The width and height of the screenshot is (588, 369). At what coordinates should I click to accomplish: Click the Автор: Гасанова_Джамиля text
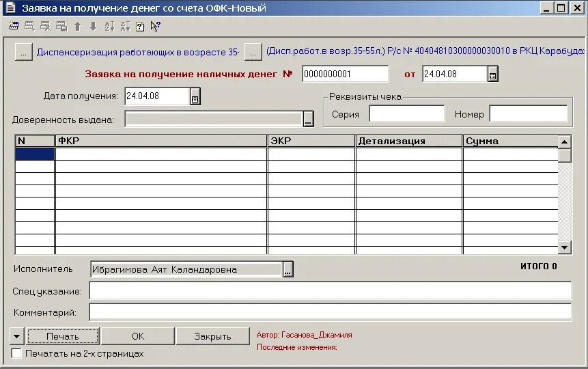[x=304, y=335]
